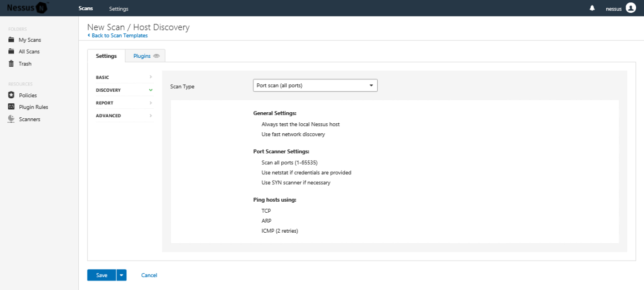Switch to the Plugins tab
Viewport: 644px width, 290px height.
click(x=142, y=56)
